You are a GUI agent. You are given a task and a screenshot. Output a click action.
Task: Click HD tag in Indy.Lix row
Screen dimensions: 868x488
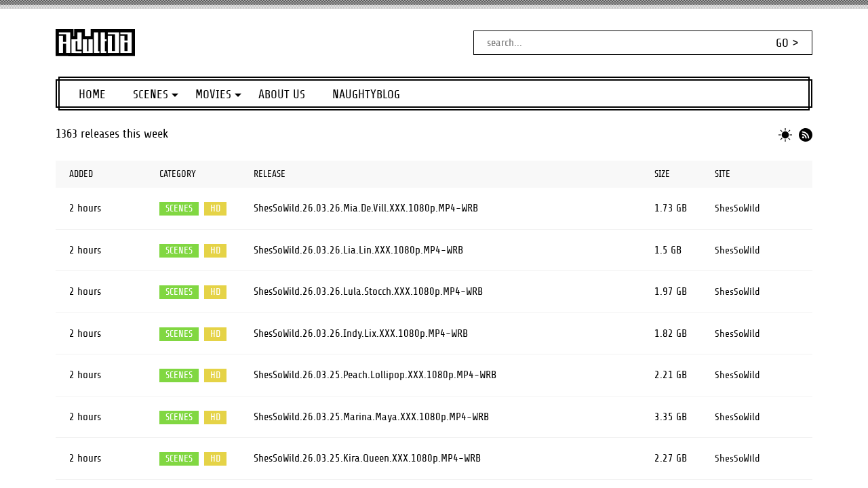pyautogui.click(x=215, y=334)
